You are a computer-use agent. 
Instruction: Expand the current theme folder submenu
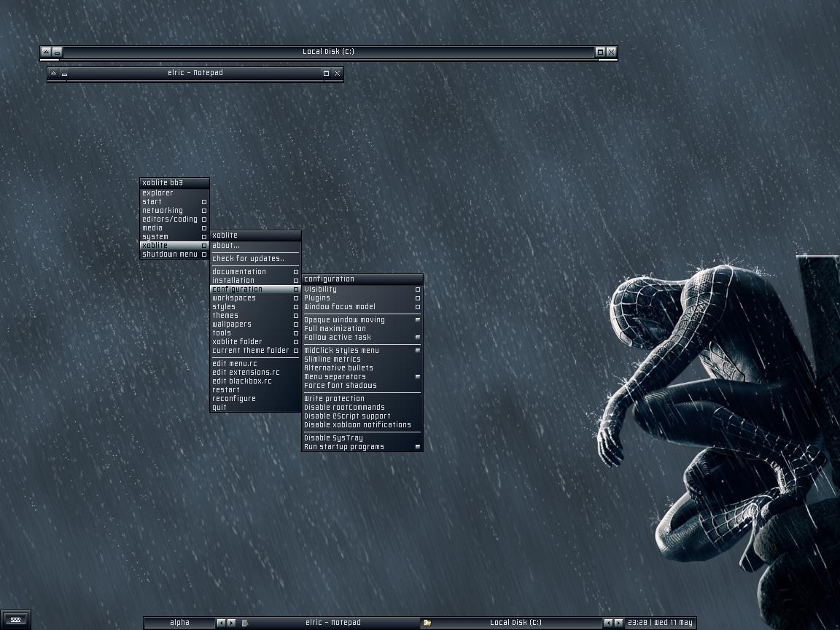(x=255, y=350)
